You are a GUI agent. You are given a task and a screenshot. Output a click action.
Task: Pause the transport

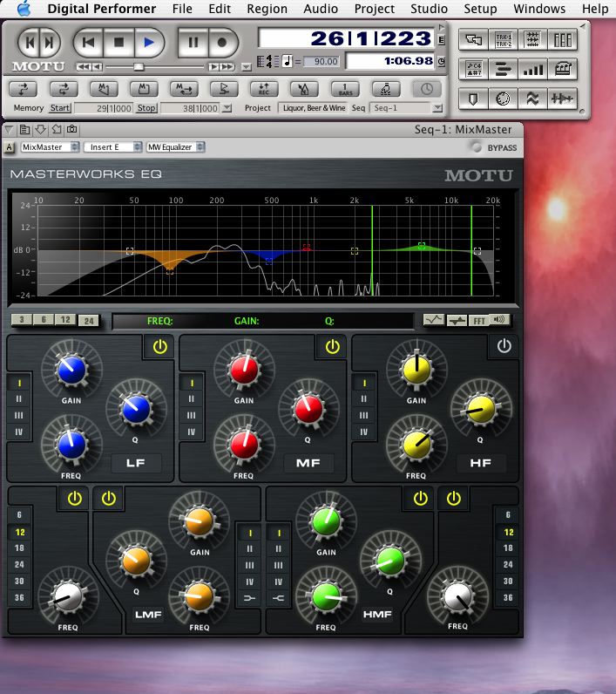pos(193,43)
